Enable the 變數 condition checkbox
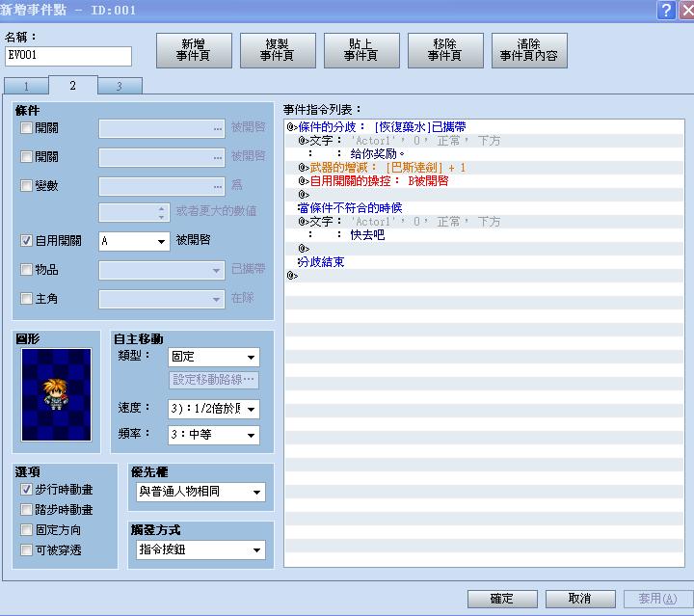This screenshot has width=694, height=616. coord(27,185)
